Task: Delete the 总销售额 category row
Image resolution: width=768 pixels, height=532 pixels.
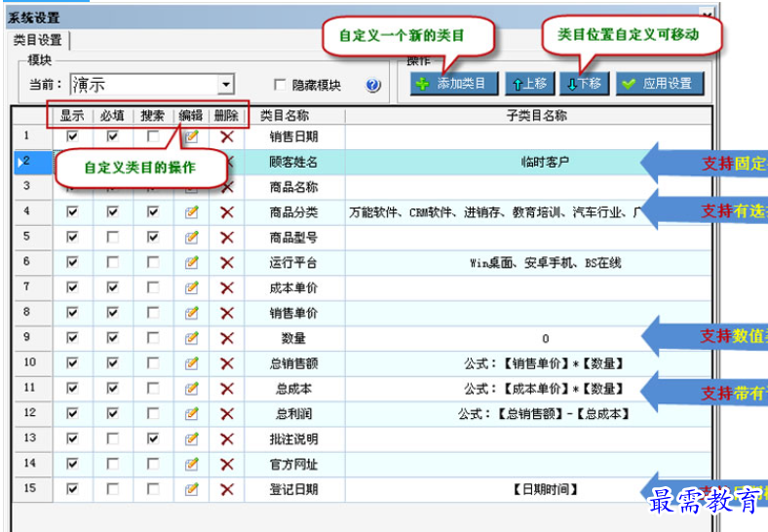Action: pos(227,363)
